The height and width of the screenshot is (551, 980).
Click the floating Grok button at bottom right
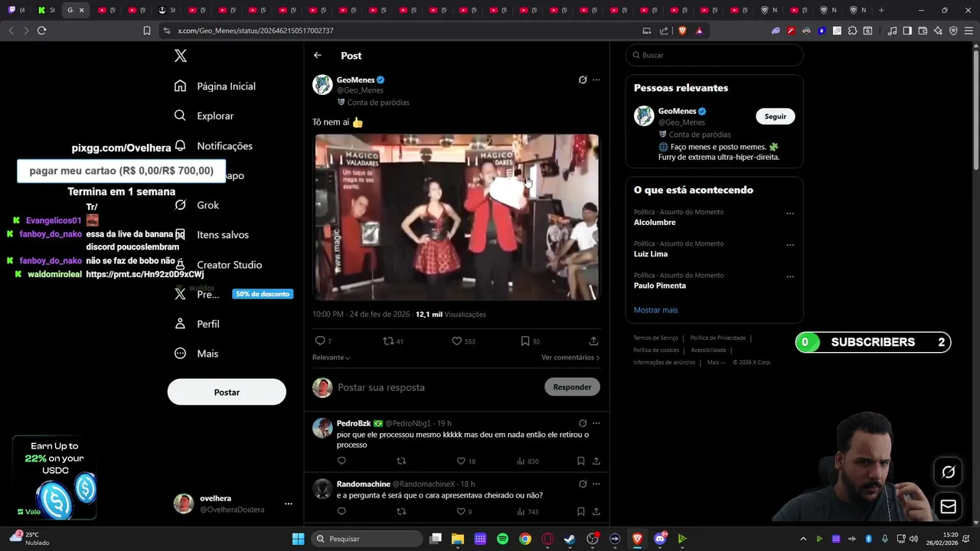tap(948, 472)
